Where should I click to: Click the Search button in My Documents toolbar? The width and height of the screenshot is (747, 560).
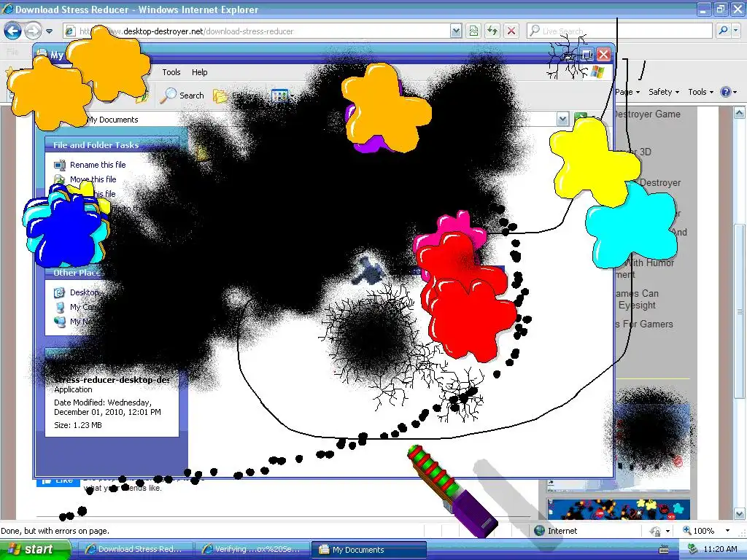pos(182,96)
